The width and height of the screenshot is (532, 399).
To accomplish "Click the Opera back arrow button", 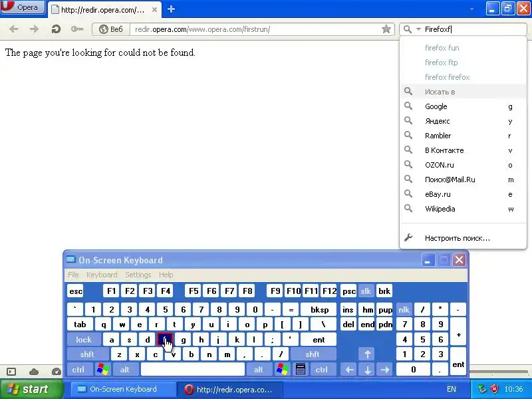I will coord(13,29).
